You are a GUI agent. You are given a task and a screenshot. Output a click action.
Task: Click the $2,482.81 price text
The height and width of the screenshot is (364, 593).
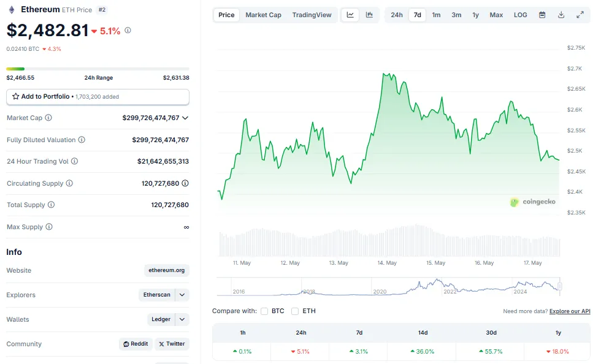coord(47,30)
